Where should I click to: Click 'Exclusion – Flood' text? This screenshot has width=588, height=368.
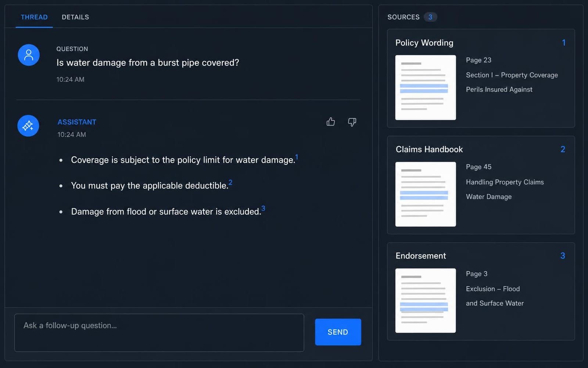click(493, 289)
